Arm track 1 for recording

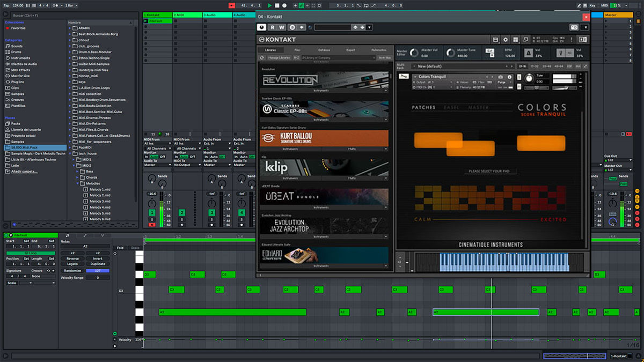[152, 225]
